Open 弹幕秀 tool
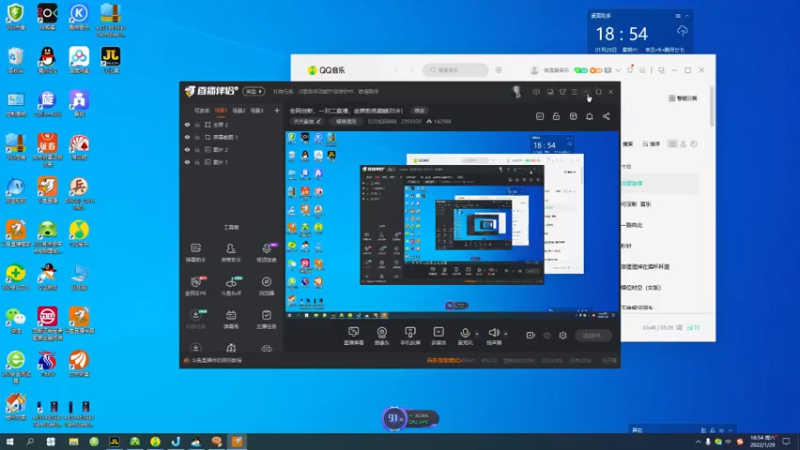Screen dimensions: 800x450 click(x=231, y=319)
